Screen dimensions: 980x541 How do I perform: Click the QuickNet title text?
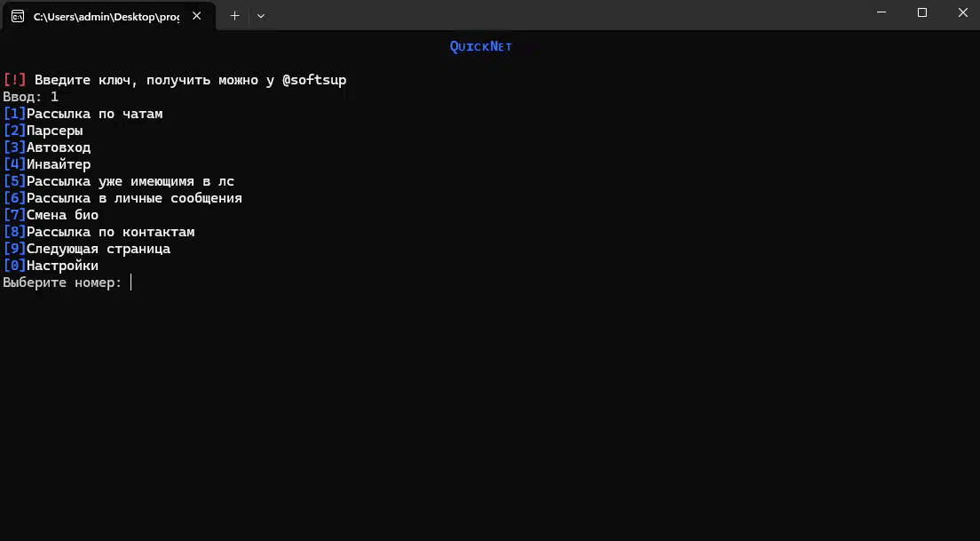coord(480,46)
